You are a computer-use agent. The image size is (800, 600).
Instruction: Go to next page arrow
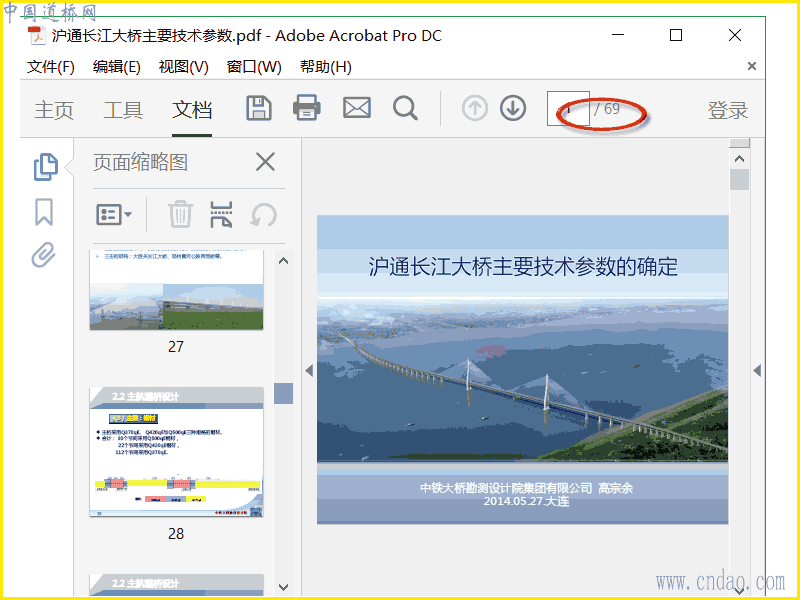point(513,108)
